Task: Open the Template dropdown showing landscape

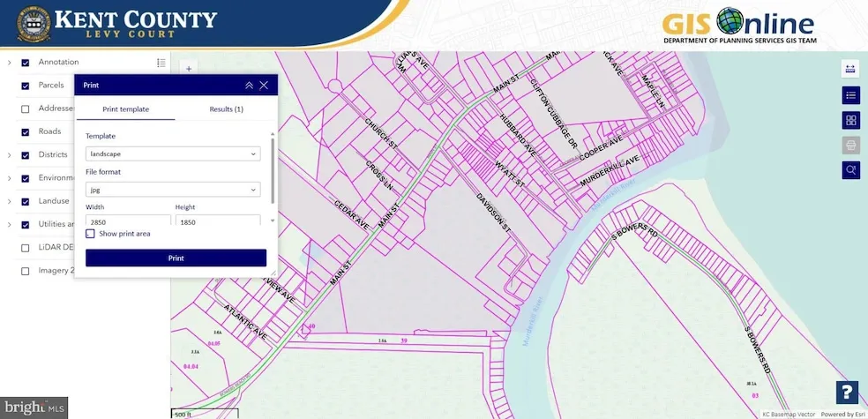Action: (173, 153)
